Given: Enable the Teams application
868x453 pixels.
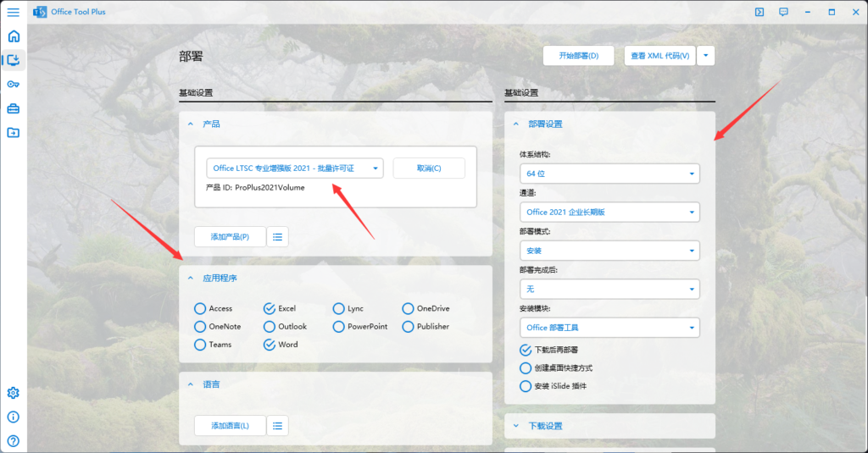Looking at the screenshot, I should coord(213,345).
